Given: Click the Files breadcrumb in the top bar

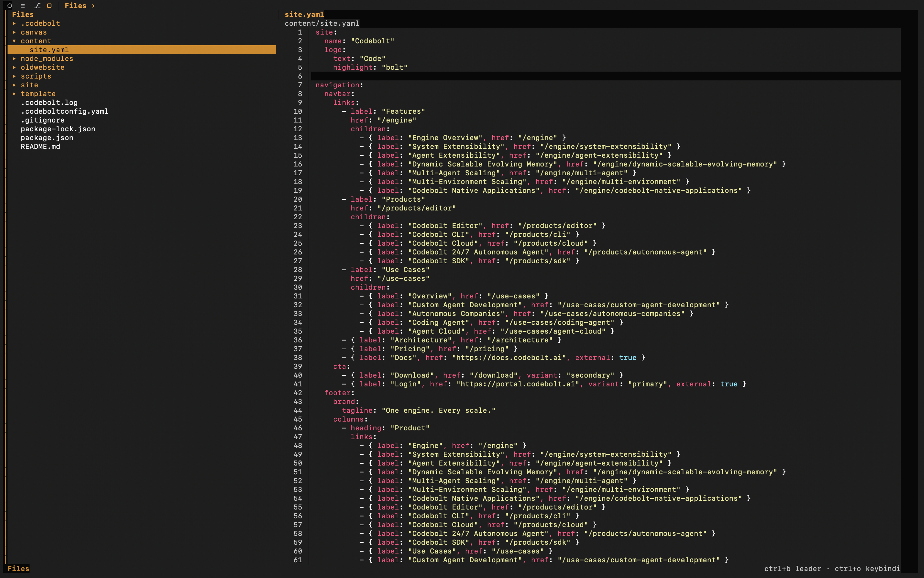Looking at the screenshot, I should (75, 6).
